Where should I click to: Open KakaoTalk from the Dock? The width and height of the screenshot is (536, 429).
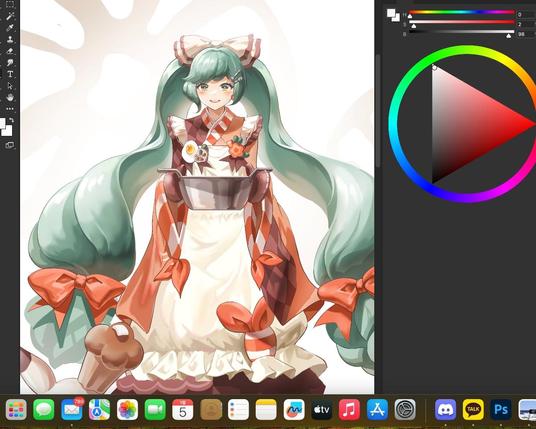(473, 410)
